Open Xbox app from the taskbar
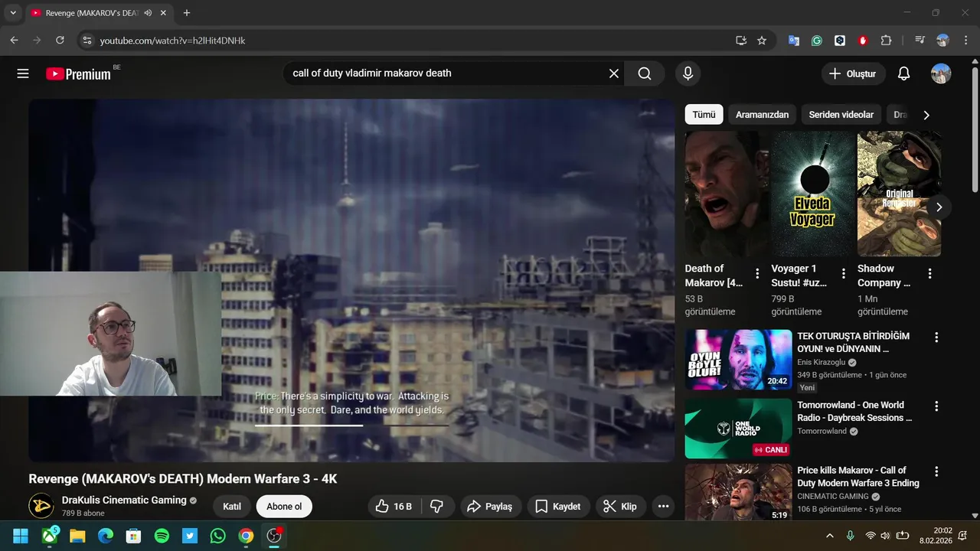The width and height of the screenshot is (980, 551). (50, 536)
